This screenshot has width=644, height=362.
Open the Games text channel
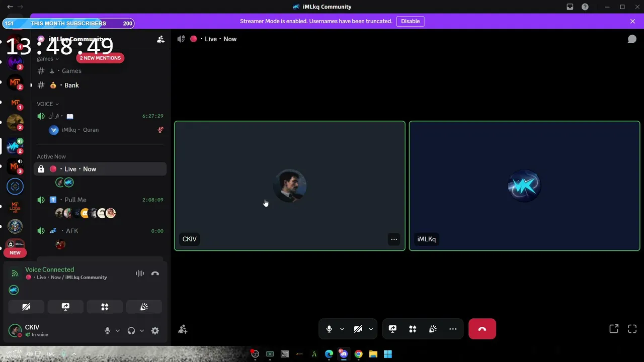[100, 71]
